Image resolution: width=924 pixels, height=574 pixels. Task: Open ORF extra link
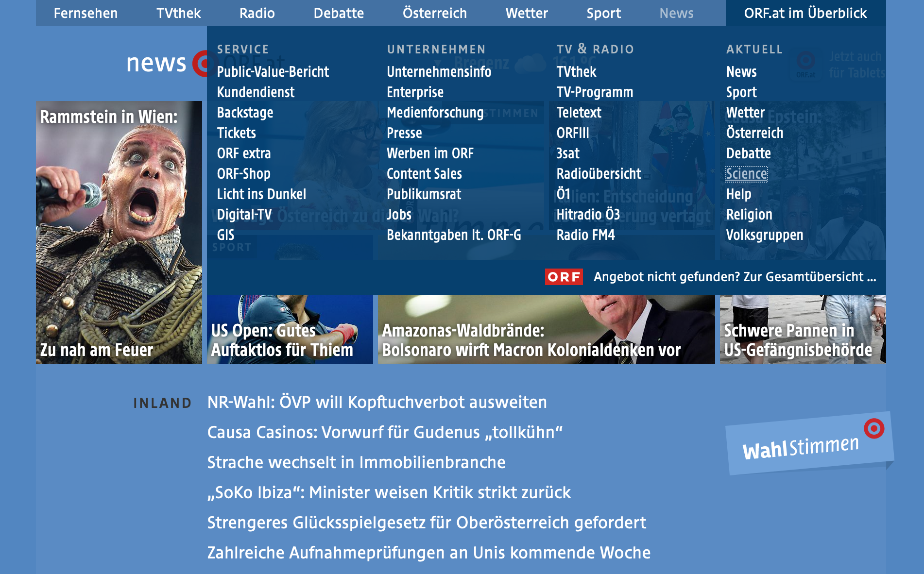click(x=244, y=153)
